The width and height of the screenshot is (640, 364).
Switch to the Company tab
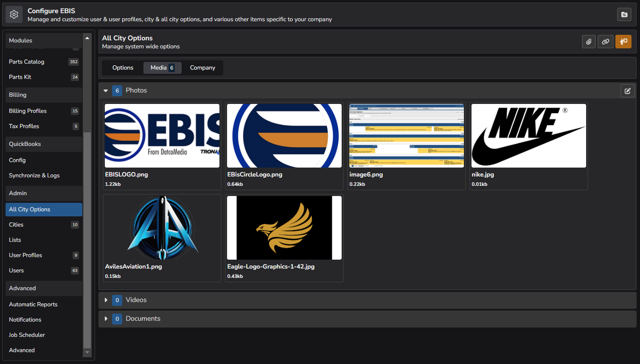pyautogui.click(x=202, y=67)
